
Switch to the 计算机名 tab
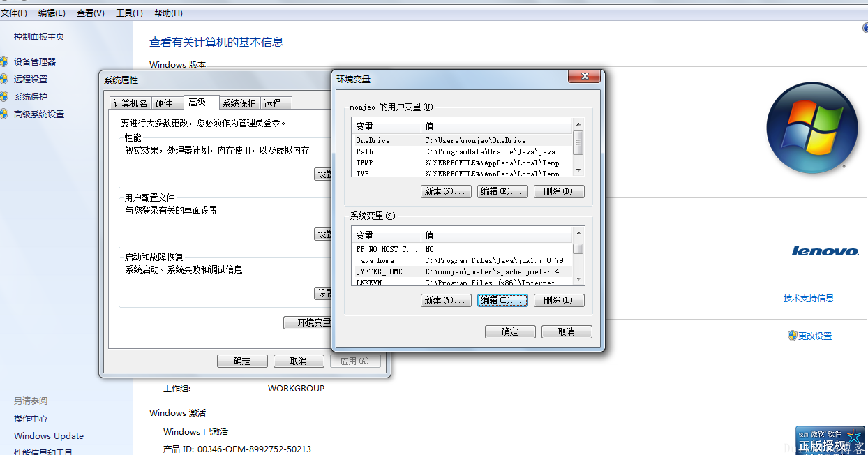point(130,103)
